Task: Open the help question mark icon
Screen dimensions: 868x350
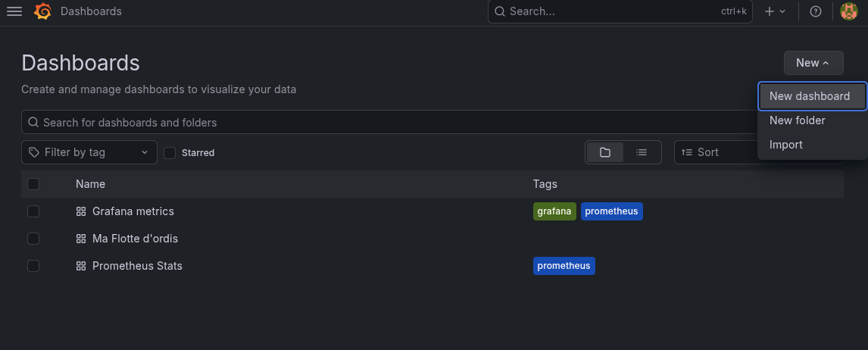Action: [x=816, y=11]
